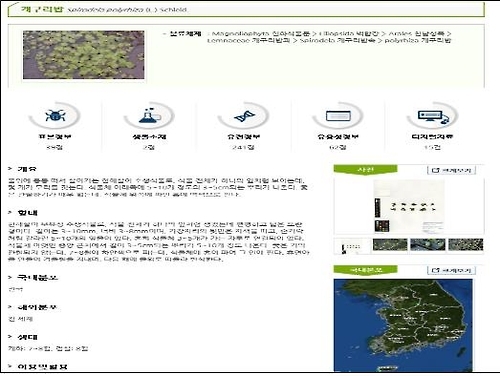
Task: Click the overview section heading
Action: 27,169
